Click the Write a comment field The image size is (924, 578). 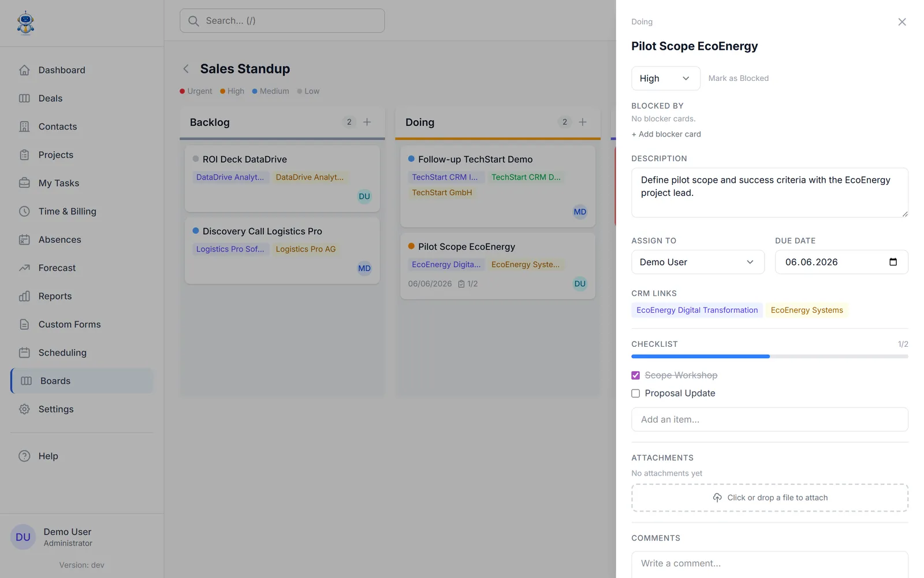770,564
